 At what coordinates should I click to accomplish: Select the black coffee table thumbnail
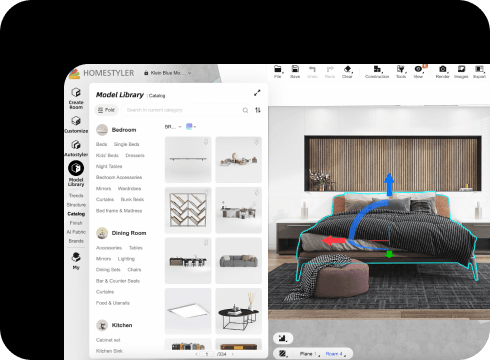[238, 311]
